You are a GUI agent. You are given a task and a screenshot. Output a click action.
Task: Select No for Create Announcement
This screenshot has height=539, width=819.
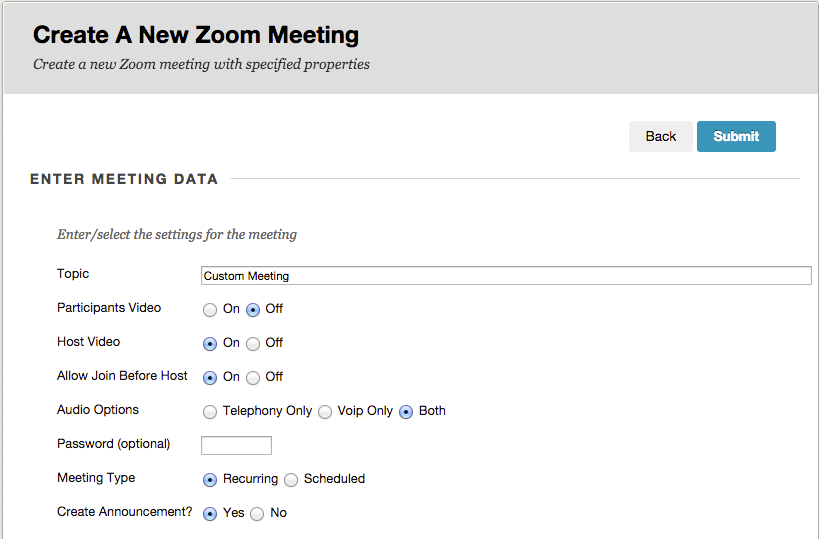[x=257, y=514]
